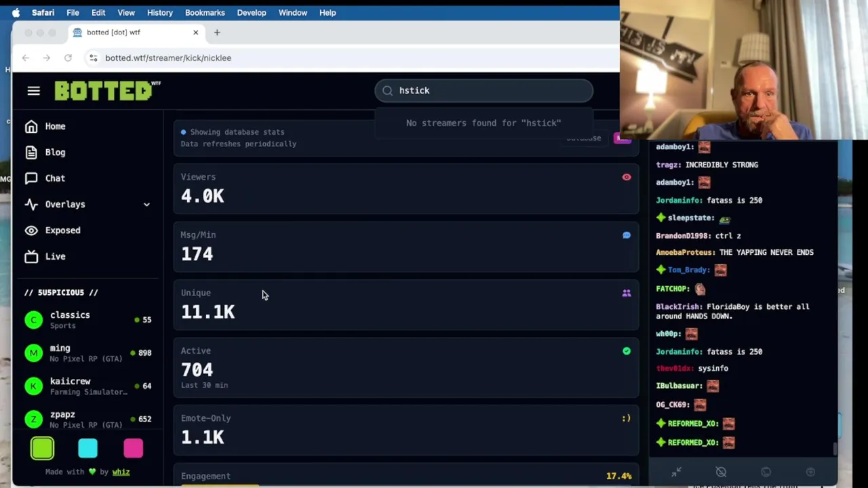This screenshot has height=488, width=868.
Task: Click the Blog document icon in sidebar
Action: pos(31,152)
